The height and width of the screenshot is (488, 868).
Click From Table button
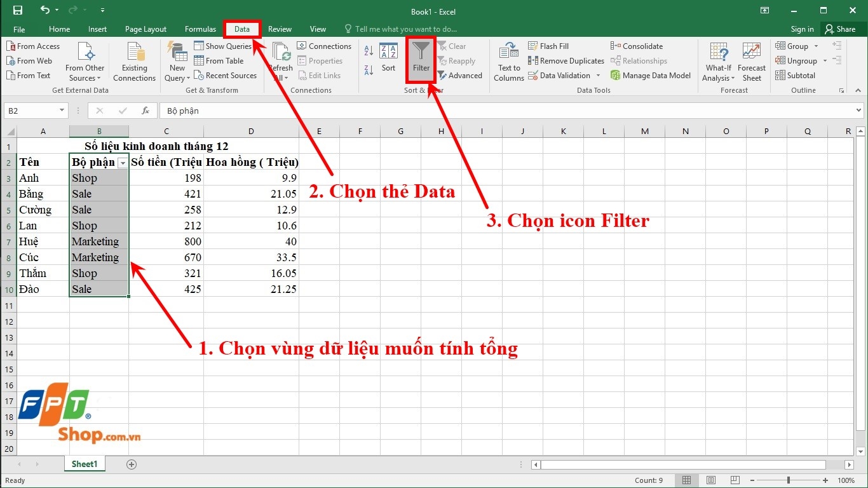219,61
